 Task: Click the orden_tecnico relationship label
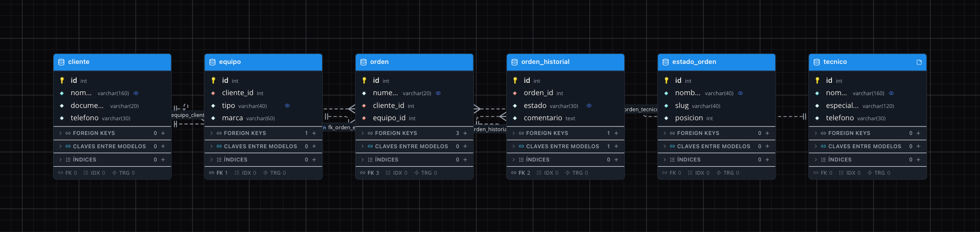[641, 109]
